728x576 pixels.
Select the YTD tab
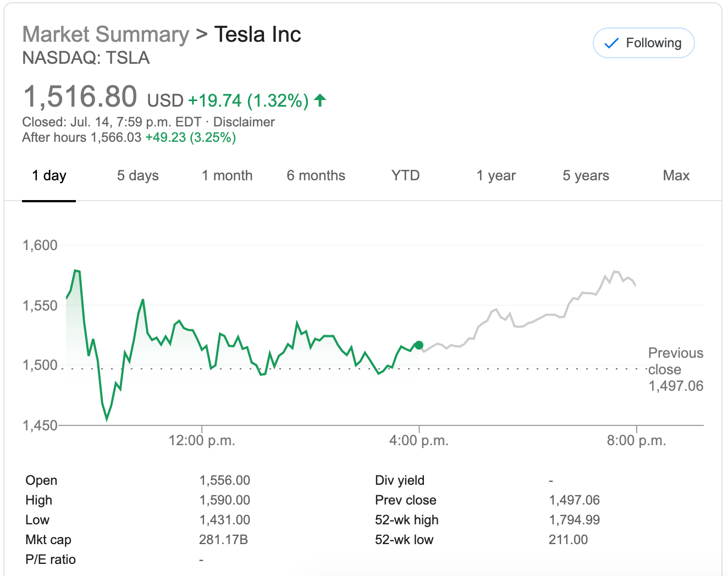click(x=405, y=176)
